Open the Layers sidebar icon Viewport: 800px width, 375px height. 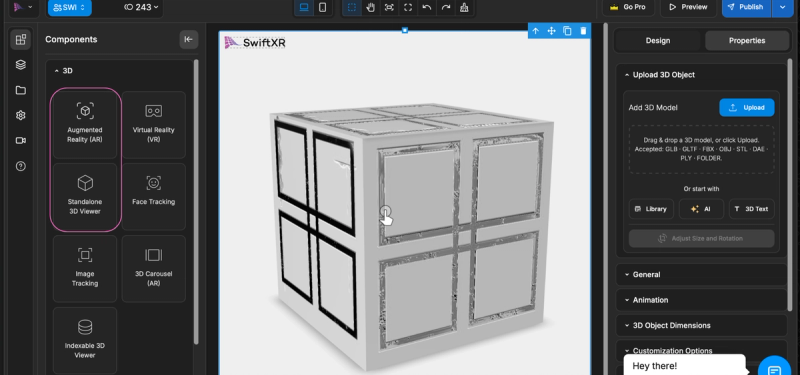(x=20, y=65)
